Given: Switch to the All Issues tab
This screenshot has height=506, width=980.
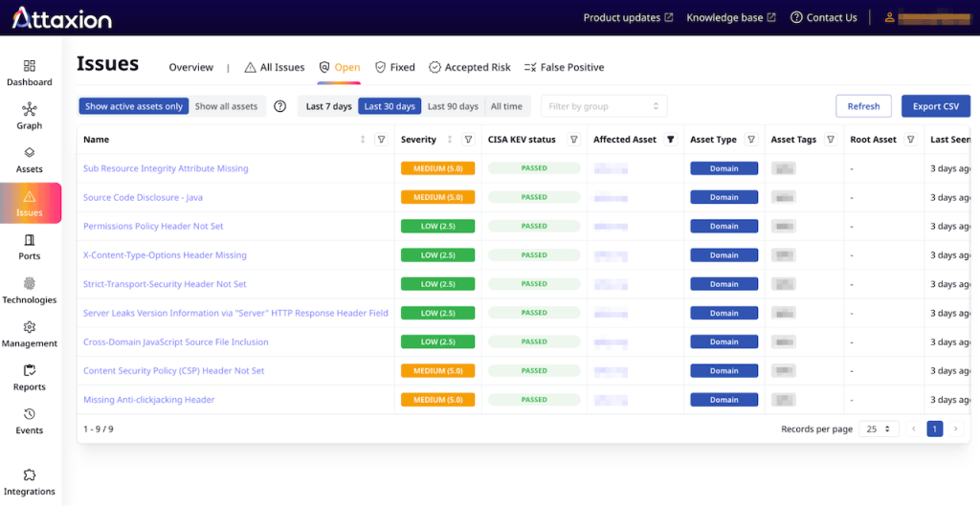Looking at the screenshot, I should point(275,68).
